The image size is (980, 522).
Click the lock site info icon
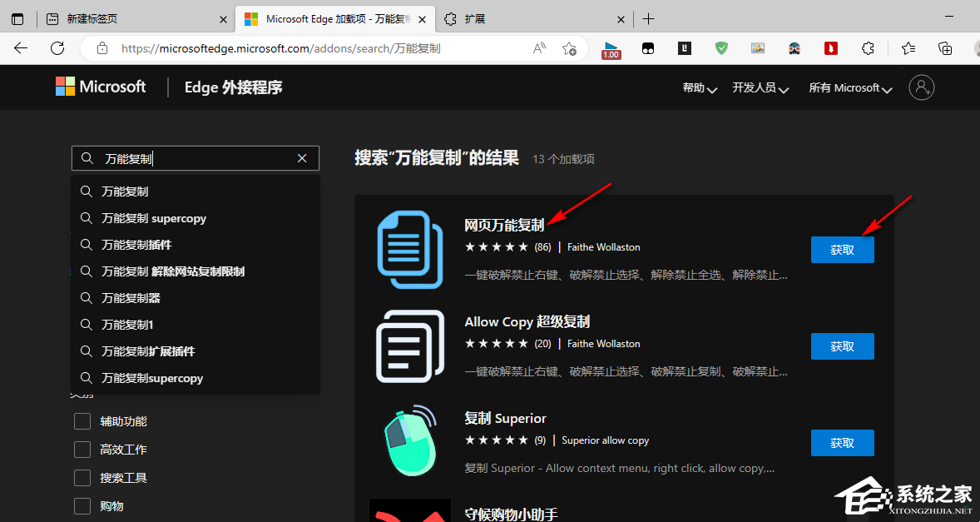[x=101, y=48]
